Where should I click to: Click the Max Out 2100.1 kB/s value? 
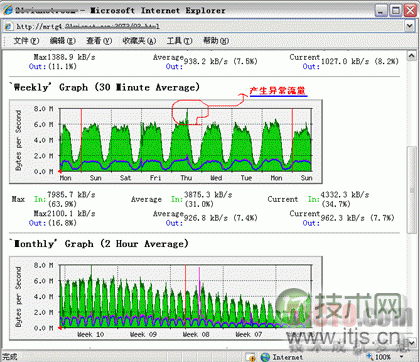pyautogui.click(x=71, y=218)
